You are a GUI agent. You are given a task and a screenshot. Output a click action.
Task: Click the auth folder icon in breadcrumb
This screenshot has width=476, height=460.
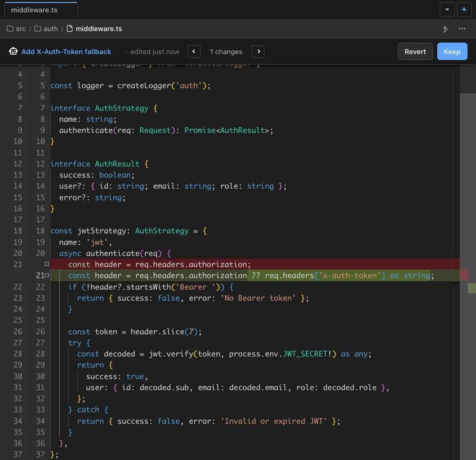pyautogui.click(x=38, y=29)
